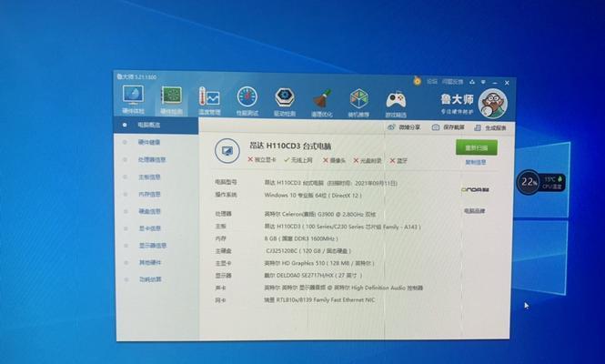Click the High Definition Audio sound card value
The width and height of the screenshot is (605, 364).
point(343,288)
